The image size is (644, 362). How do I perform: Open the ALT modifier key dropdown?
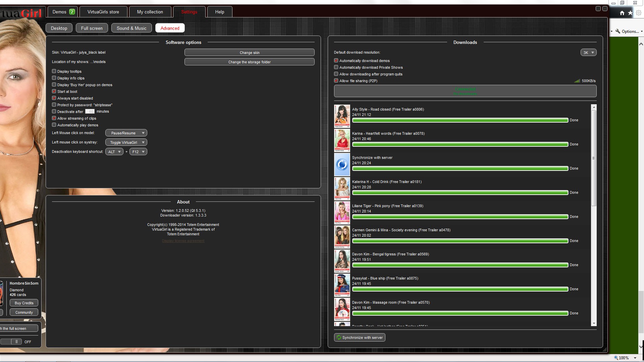(x=114, y=152)
